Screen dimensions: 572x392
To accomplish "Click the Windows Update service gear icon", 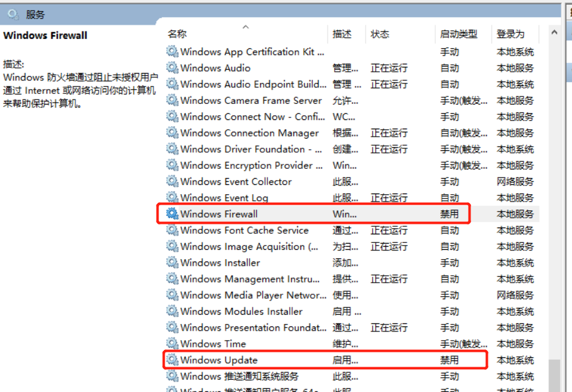I will pyautogui.click(x=172, y=360).
